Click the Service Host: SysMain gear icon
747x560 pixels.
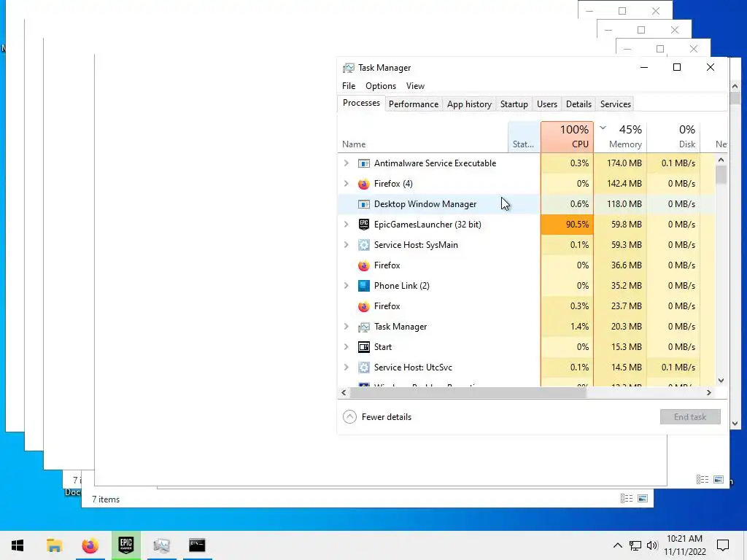[363, 245]
